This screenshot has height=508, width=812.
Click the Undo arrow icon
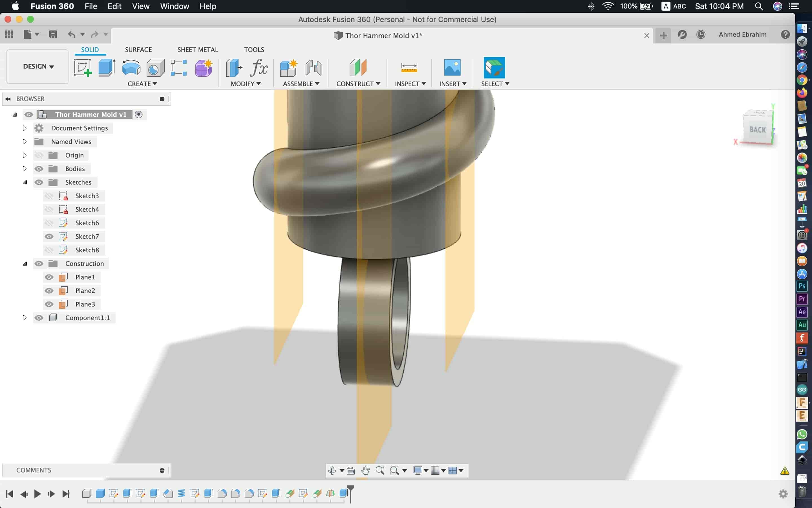[x=71, y=34]
